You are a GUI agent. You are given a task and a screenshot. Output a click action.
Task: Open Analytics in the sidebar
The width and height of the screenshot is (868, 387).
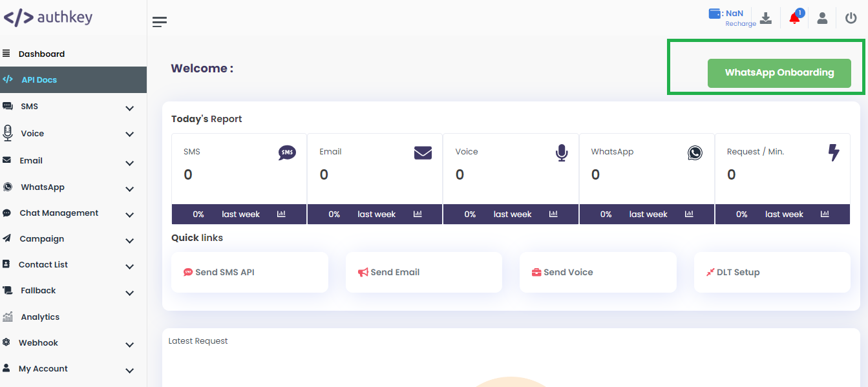[x=73, y=317]
